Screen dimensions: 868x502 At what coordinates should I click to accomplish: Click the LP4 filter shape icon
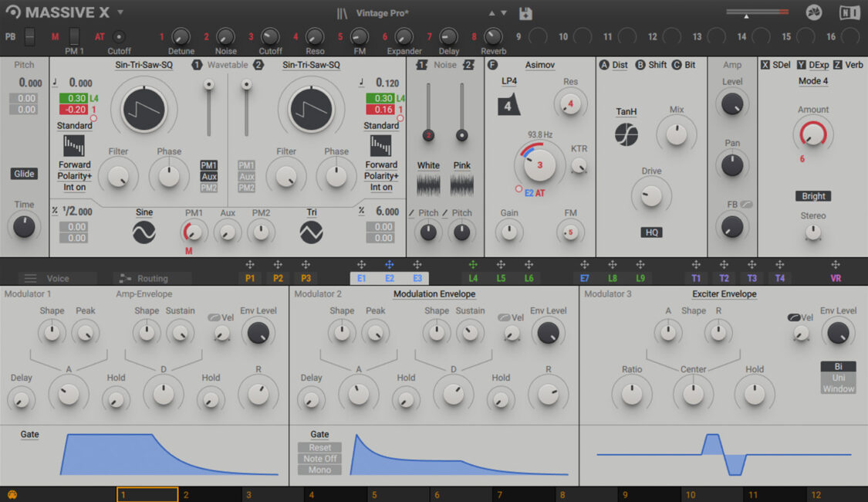pos(508,105)
